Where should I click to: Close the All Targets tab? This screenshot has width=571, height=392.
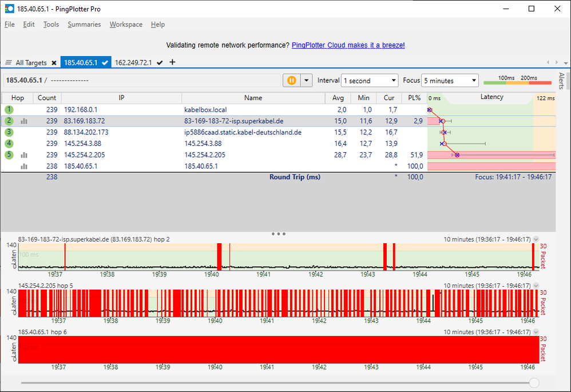pyautogui.click(x=54, y=62)
